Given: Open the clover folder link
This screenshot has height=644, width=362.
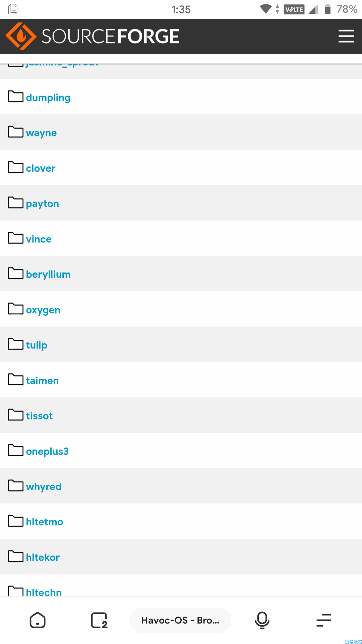Looking at the screenshot, I should (41, 168).
